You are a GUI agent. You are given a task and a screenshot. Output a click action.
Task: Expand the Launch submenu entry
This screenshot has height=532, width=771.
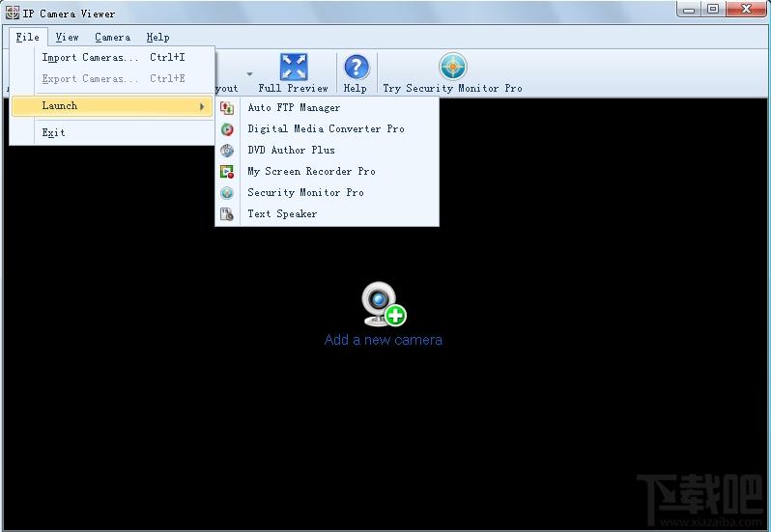click(113, 105)
